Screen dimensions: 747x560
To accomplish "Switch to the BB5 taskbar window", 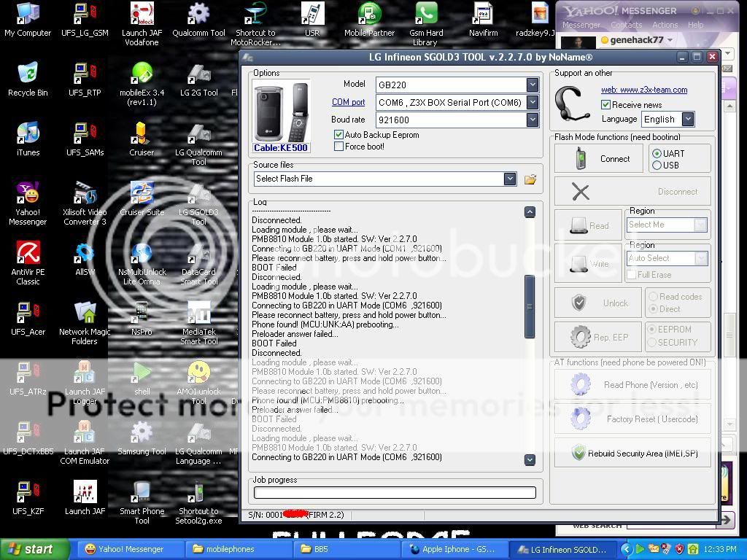I will pos(347,549).
